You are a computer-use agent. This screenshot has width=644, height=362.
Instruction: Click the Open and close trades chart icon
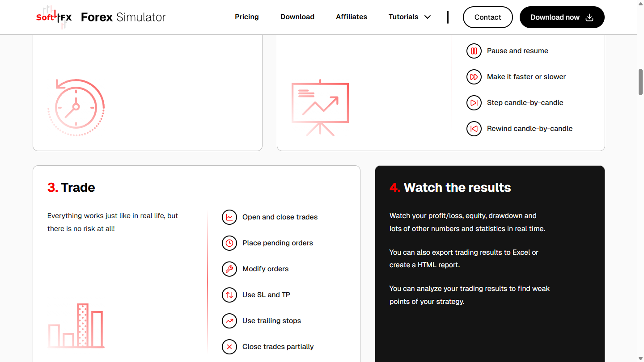[229, 217]
